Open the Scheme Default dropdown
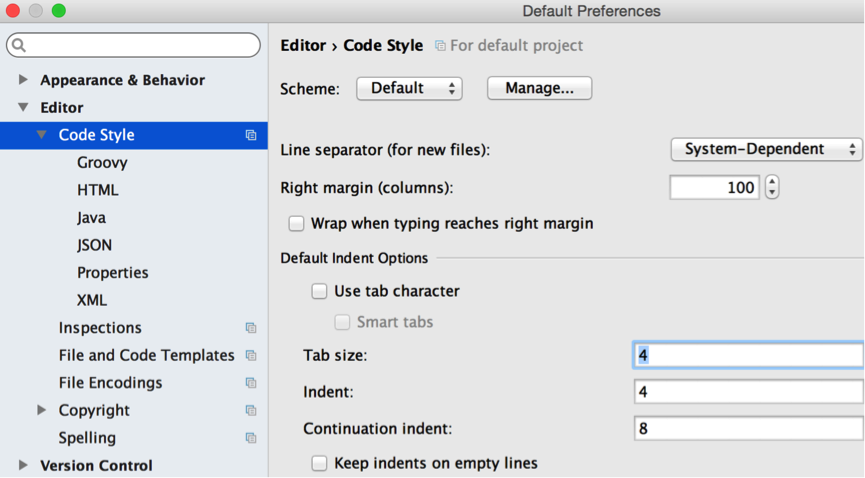The image size is (865, 478). (x=409, y=88)
